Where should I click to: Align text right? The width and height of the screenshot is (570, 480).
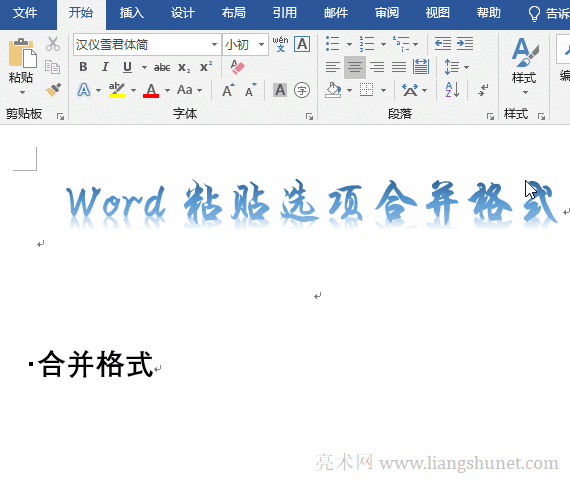pyautogui.click(x=377, y=67)
